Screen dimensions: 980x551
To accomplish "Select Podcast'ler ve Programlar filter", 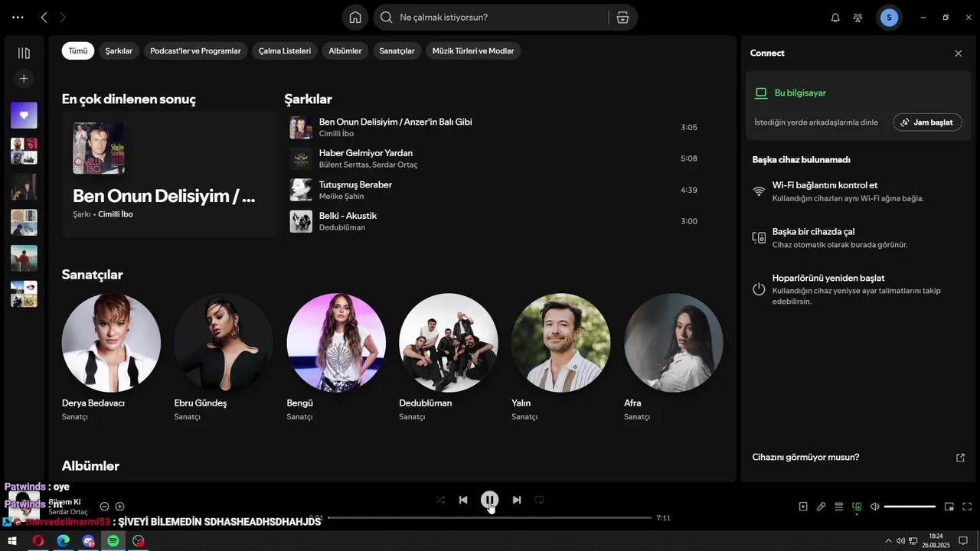I will 195,51.
